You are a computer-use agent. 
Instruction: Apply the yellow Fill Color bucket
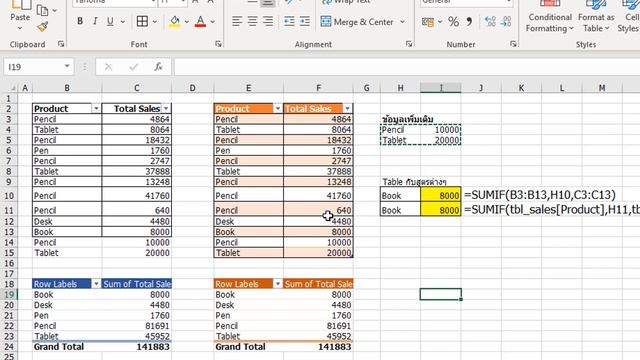(175, 21)
